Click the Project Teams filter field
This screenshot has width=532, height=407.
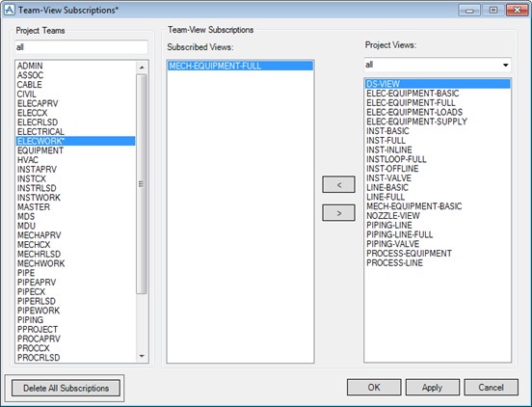(x=81, y=47)
